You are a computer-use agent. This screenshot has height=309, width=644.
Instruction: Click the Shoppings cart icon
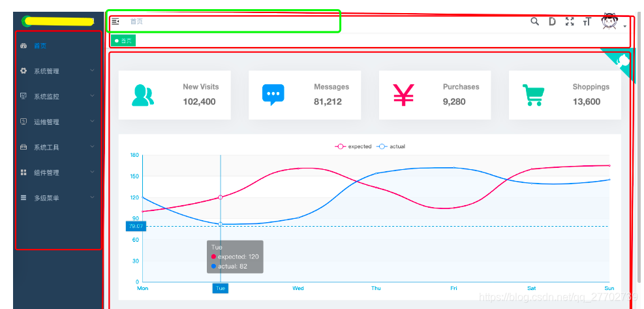(x=534, y=95)
